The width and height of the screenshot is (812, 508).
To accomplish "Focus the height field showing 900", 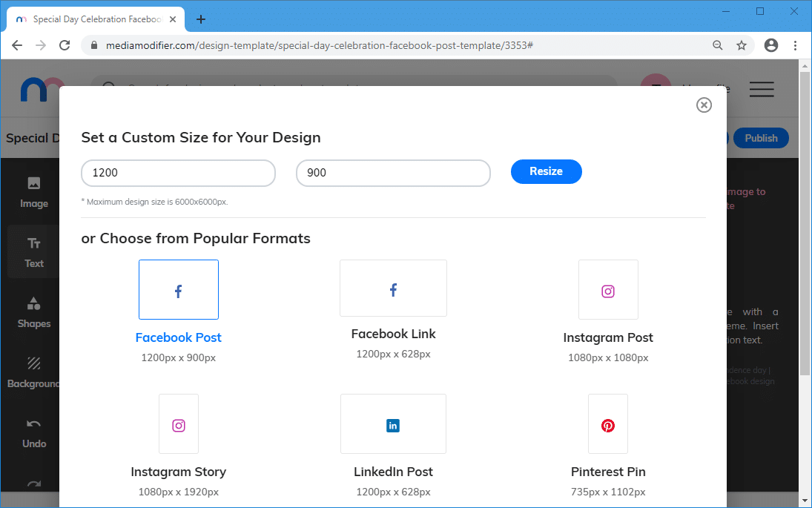I will pos(393,173).
